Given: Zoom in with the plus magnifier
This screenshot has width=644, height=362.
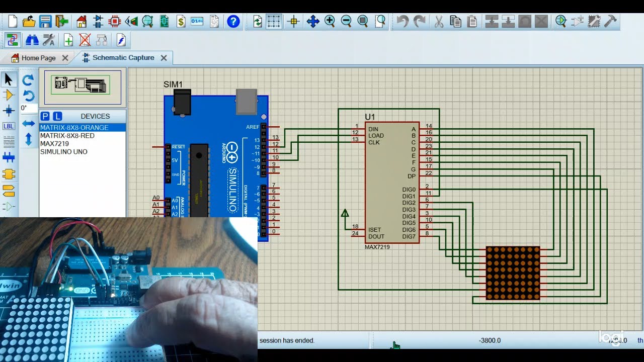Looking at the screenshot, I should 330,21.
